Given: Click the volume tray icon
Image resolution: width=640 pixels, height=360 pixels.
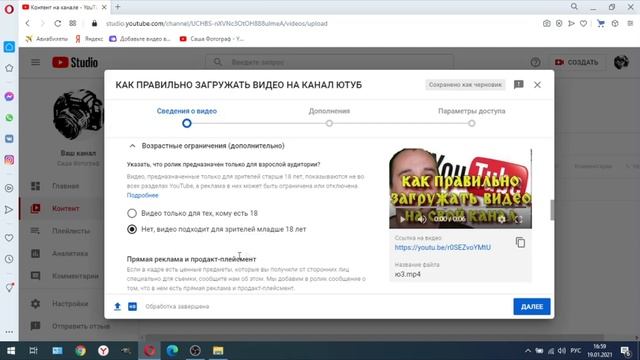Looking at the screenshot, I should (x=562, y=351).
